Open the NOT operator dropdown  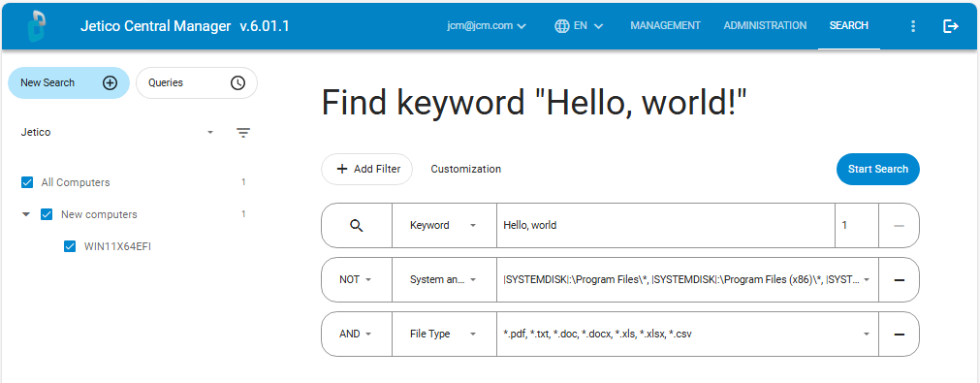pyautogui.click(x=356, y=280)
